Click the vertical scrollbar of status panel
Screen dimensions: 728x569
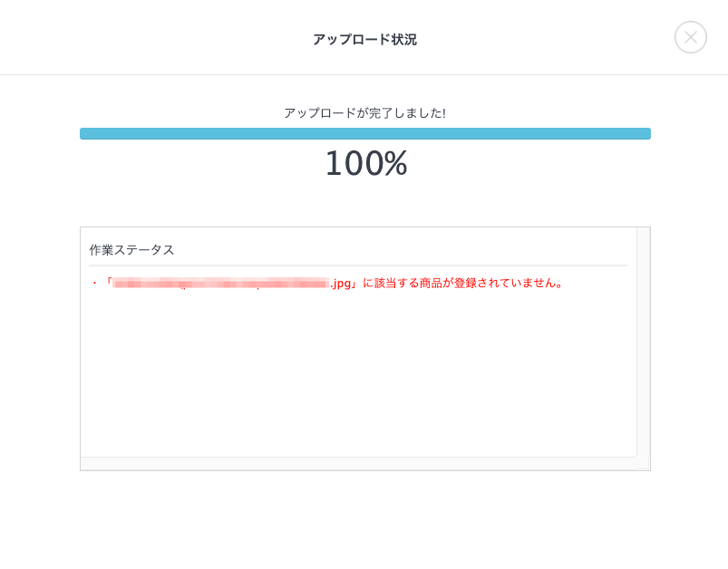[x=643, y=342]
